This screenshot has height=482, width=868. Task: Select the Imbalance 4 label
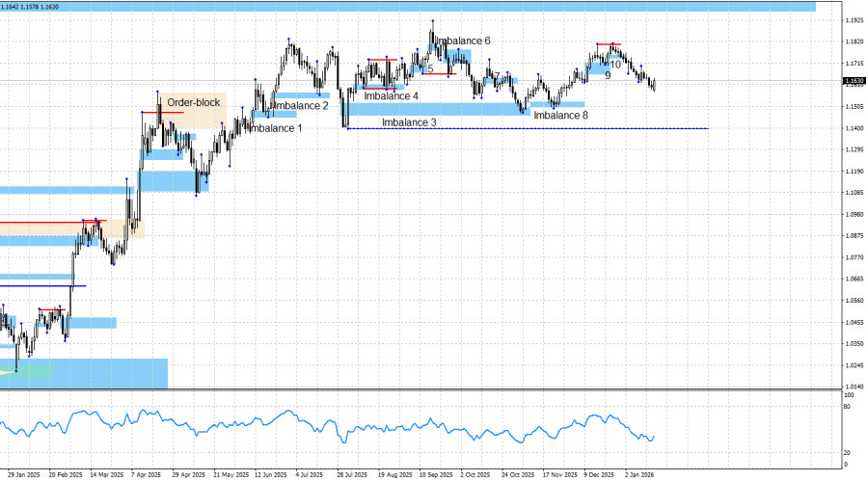(x=391, y=96)
